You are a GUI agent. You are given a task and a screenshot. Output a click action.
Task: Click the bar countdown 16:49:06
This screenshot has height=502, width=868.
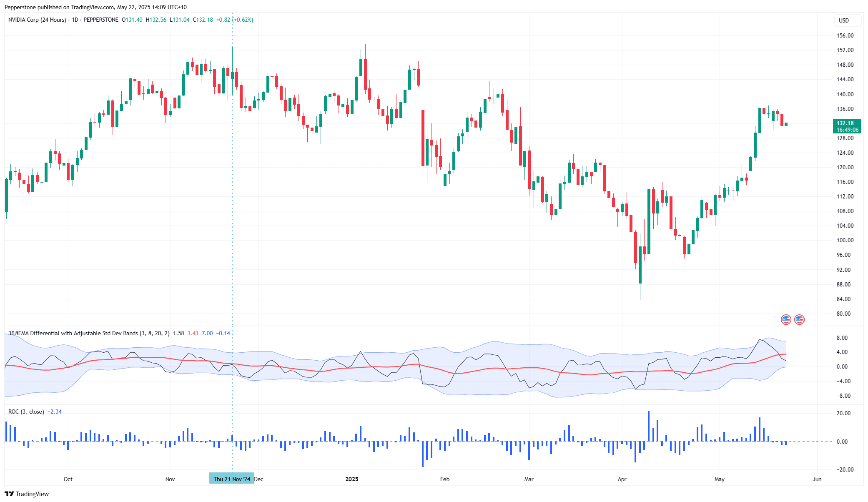click(x=848, y=130)
